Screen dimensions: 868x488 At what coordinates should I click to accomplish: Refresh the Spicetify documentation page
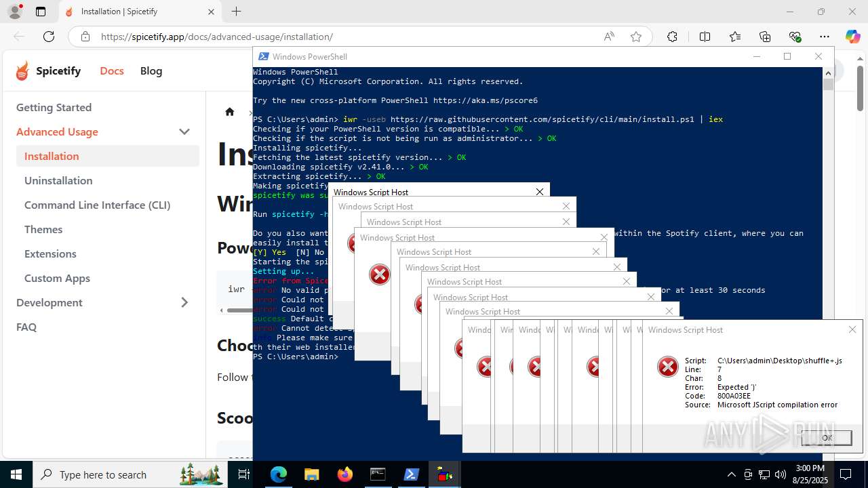(x=49, y=37)
